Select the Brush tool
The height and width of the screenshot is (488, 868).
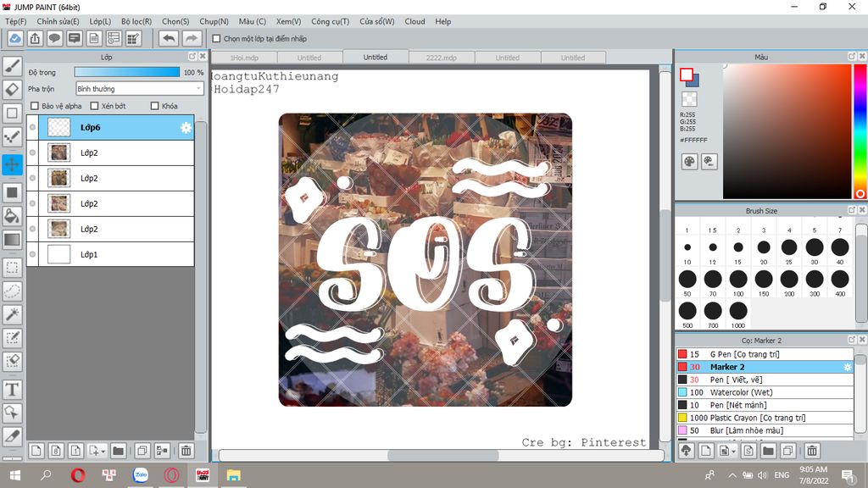tap(12, 66)
